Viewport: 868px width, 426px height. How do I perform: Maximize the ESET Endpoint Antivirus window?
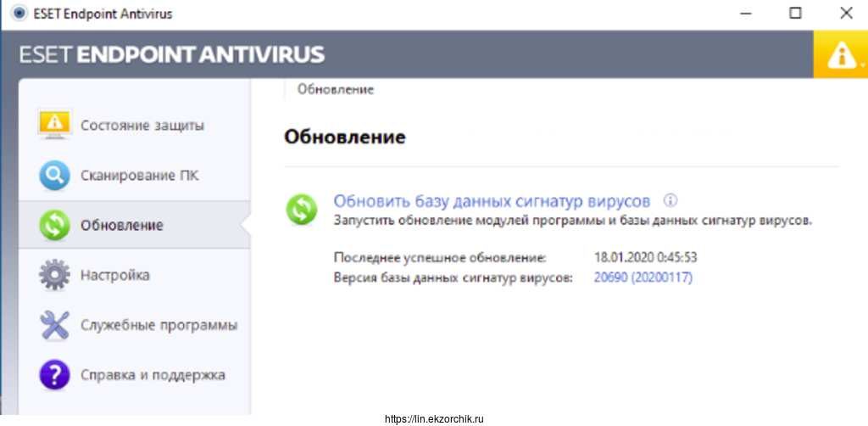[794, 14]
